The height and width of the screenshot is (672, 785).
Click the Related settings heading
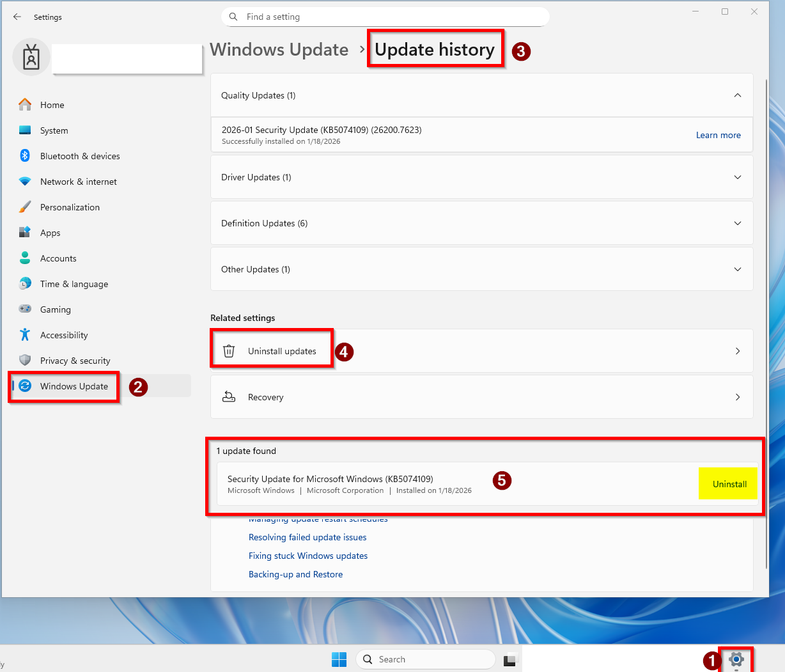click(243, 318)
